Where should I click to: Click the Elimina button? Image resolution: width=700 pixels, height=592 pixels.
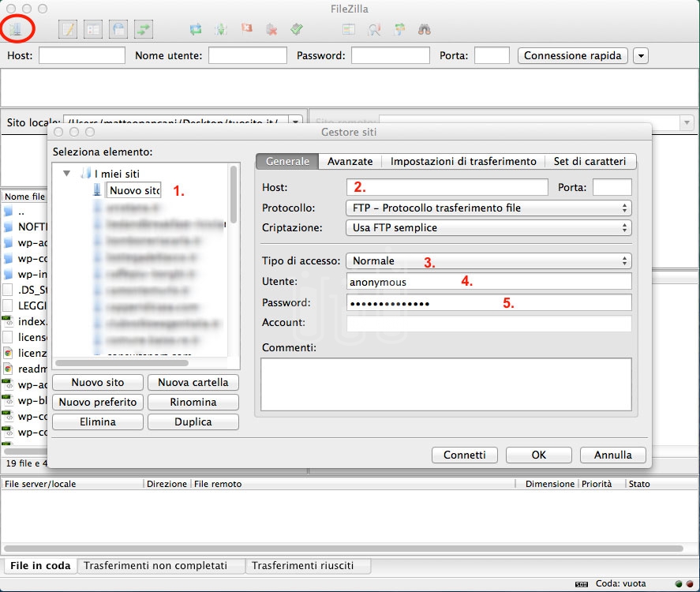tap(98, 422)
